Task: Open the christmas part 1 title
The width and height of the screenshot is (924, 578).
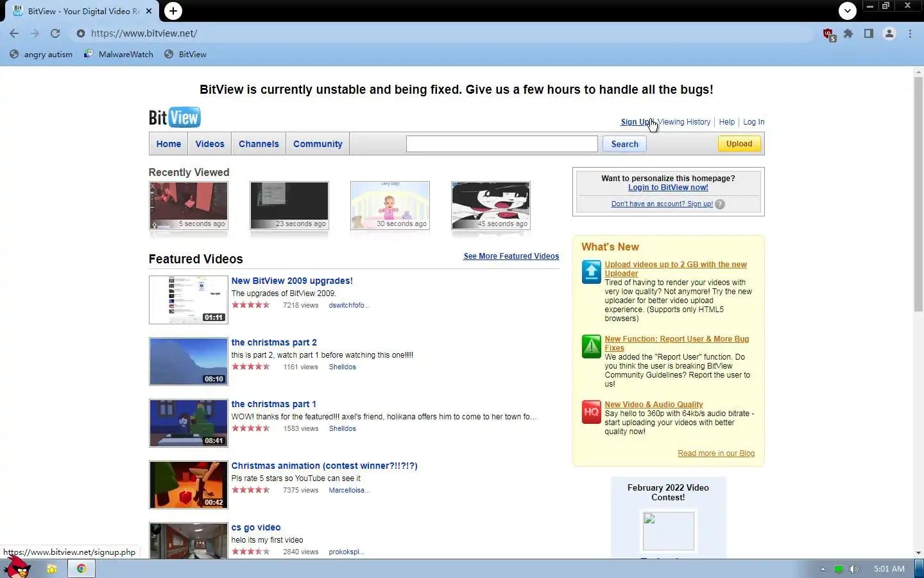Action: [x=274, y=404]
